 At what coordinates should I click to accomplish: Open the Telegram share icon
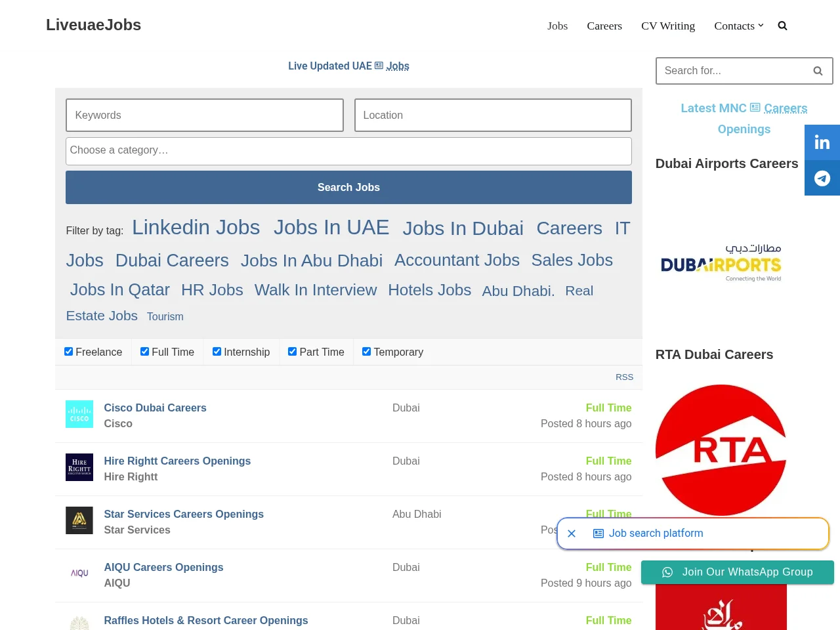(x=822, y=178)
